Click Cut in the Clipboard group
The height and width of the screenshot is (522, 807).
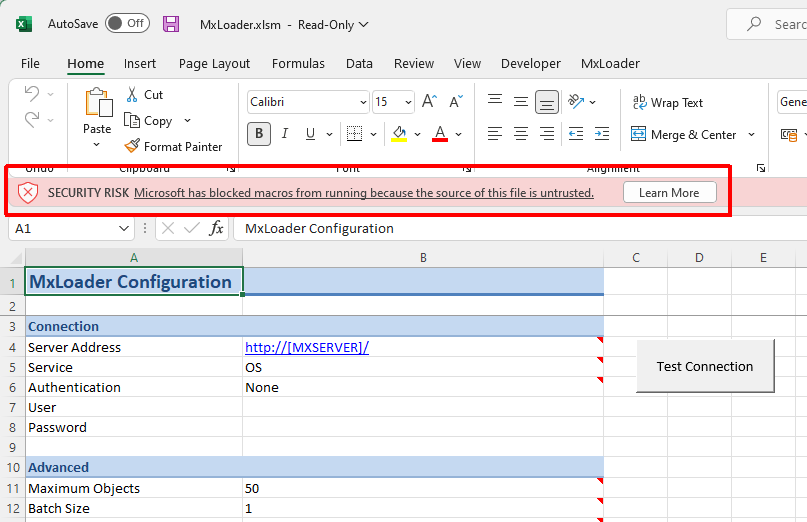click(145, 95)
